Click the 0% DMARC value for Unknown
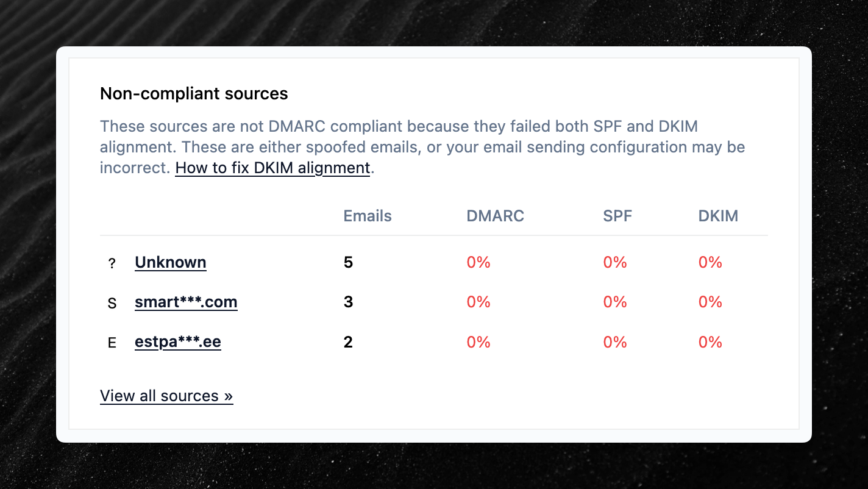Viewport: 868px width, 489px height. 478,262
